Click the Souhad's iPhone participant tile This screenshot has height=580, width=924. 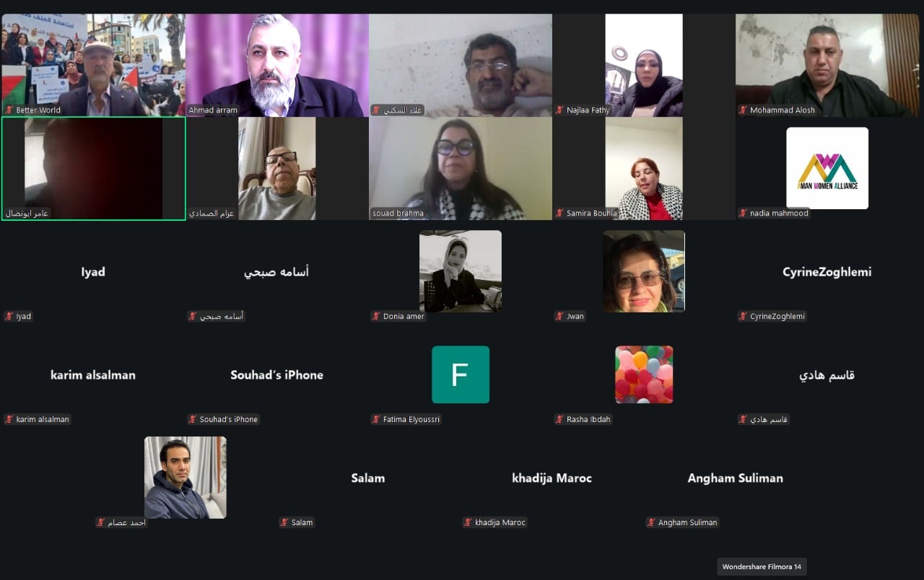point(277,374)
